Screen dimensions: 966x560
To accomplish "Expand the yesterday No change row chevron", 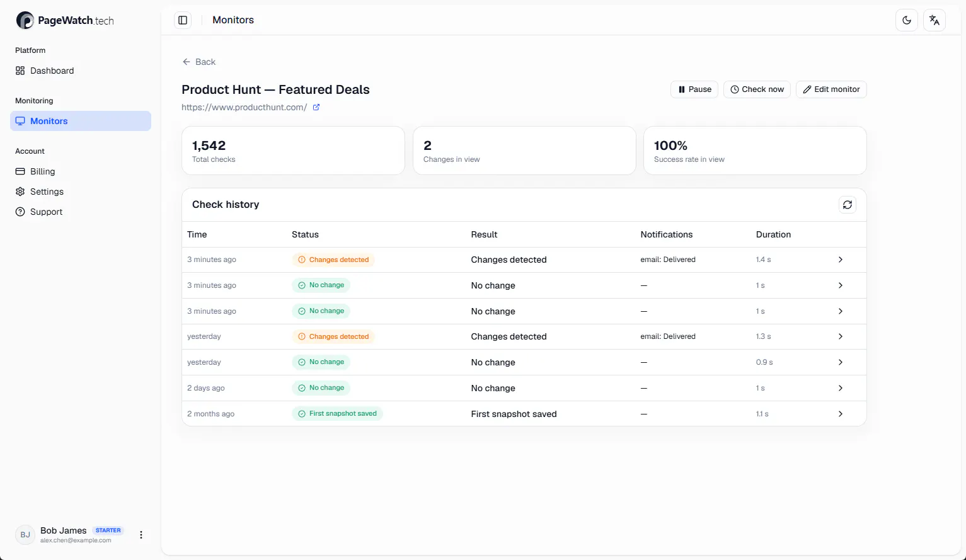I will coord(840,362).
